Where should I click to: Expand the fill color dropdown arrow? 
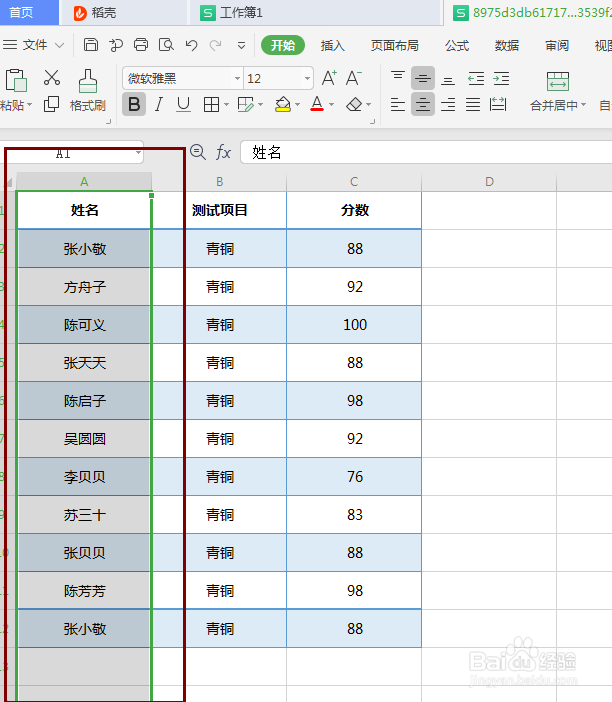297,105
